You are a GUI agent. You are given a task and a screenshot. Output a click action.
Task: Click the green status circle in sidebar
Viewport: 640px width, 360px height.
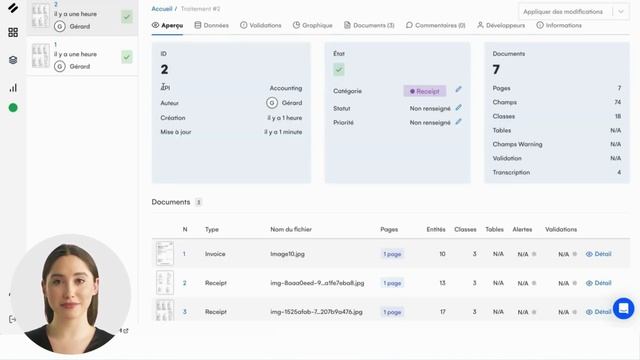click(13, 107)
